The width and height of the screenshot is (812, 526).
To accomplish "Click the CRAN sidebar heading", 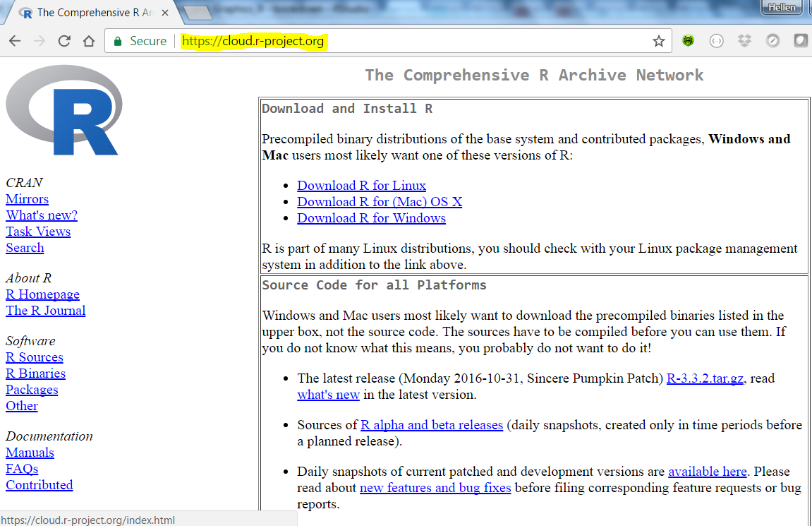I will [x=25, y=183].
